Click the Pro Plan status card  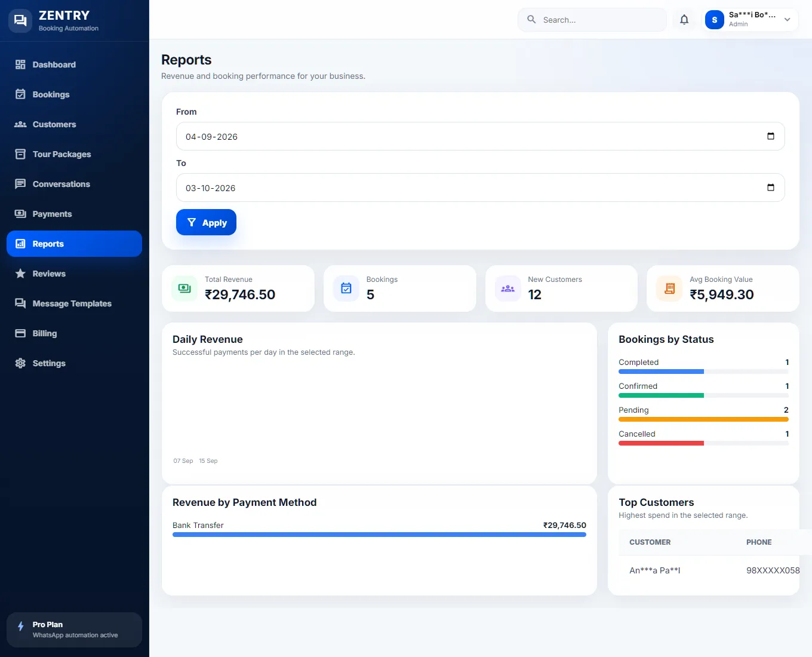coord(74,630)
